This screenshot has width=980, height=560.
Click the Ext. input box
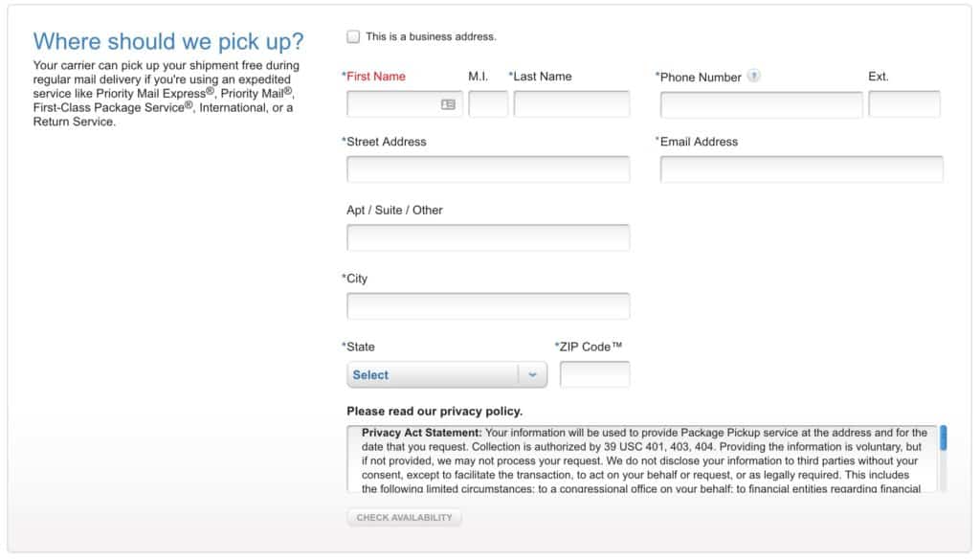[x=903, y=104]
